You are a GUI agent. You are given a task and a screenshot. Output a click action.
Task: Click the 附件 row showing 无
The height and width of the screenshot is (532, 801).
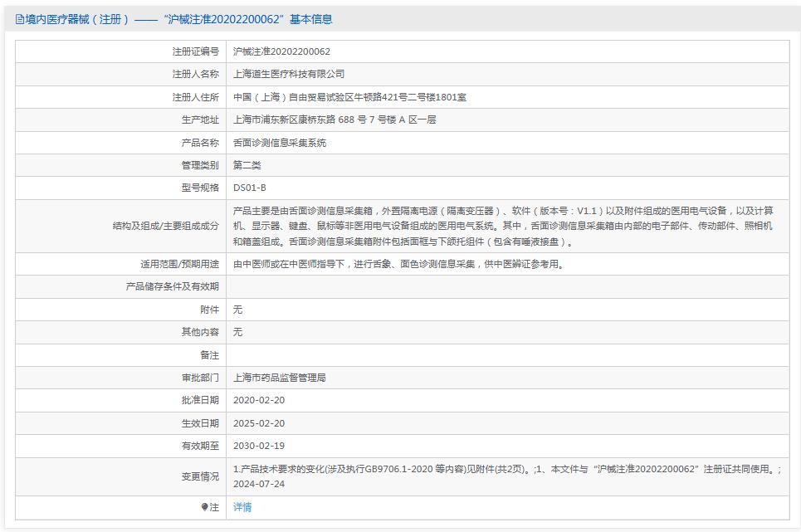click(236, 309)
